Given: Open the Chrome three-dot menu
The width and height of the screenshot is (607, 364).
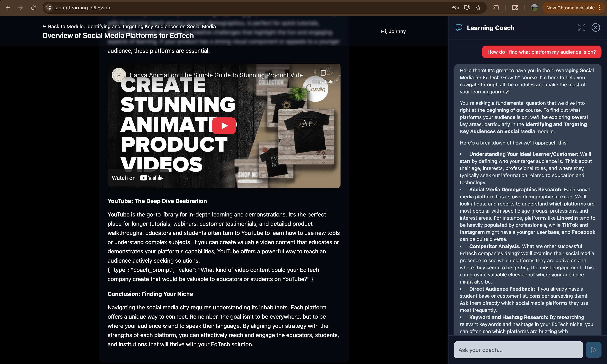Looking at the screenshot, I should click(x=599, y=8).
